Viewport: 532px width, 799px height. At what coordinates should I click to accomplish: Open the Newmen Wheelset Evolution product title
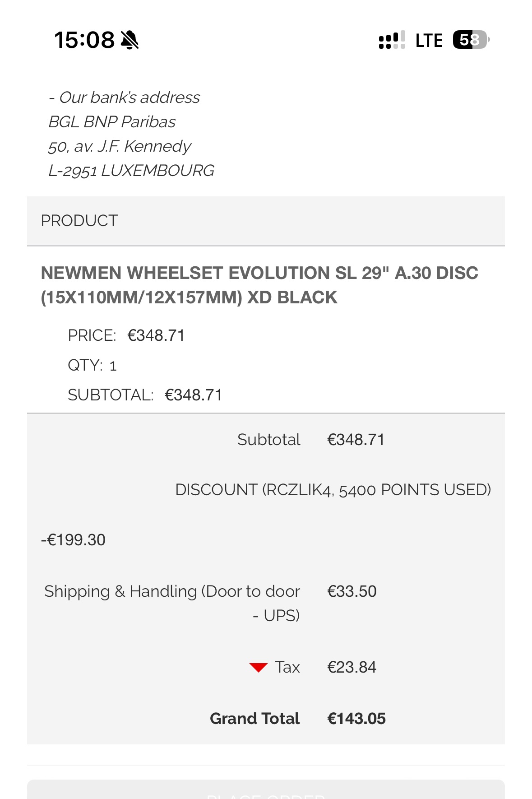[259, 285]
